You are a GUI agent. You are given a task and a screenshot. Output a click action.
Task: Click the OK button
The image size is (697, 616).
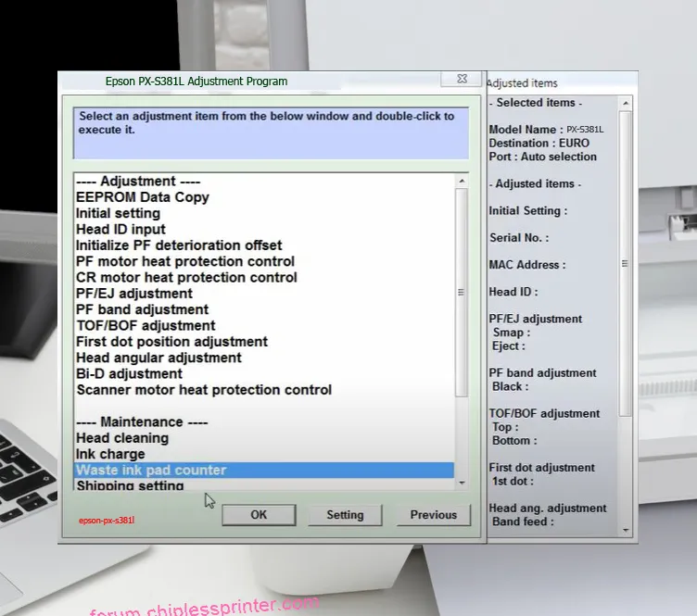[259, 515]
